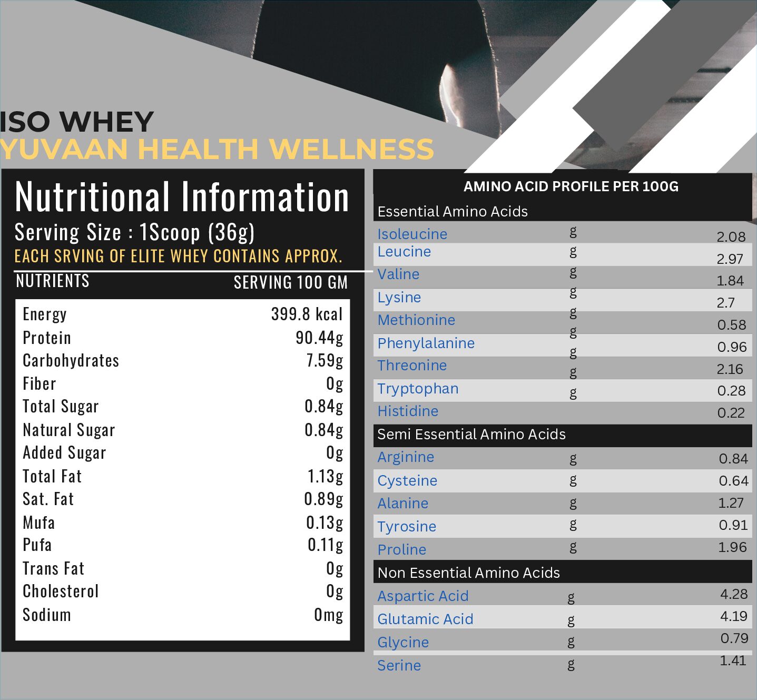Select the Nutritional Information heading

click(182, 197)
